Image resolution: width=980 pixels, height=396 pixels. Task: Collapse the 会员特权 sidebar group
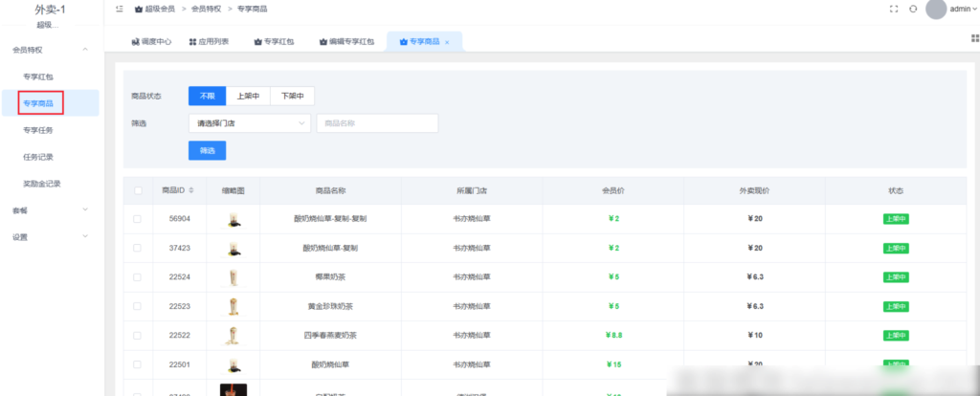coord(85,50)
